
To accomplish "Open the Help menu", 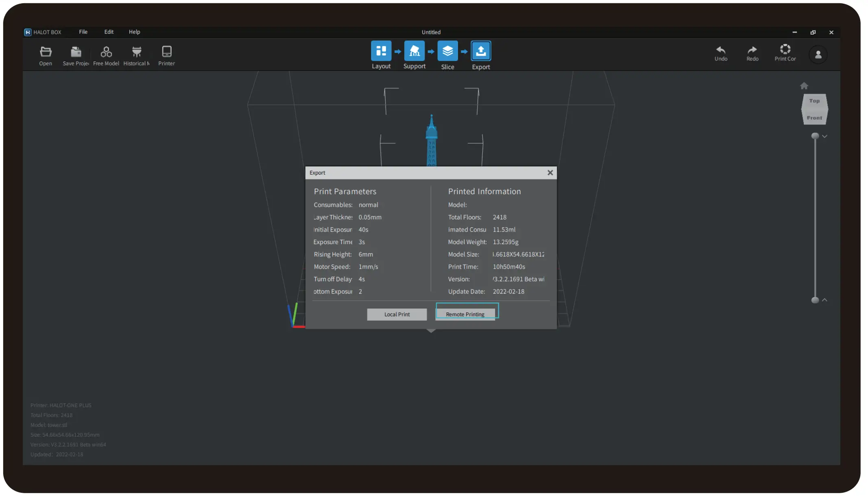I will point(134,32).
